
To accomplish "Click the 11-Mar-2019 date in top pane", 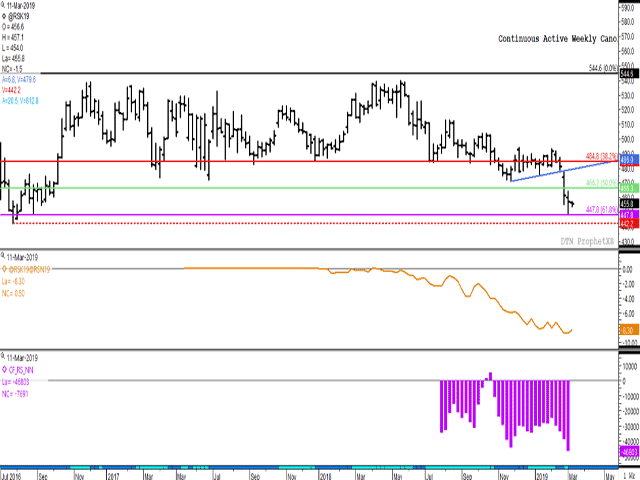I will tap(21, 6).
